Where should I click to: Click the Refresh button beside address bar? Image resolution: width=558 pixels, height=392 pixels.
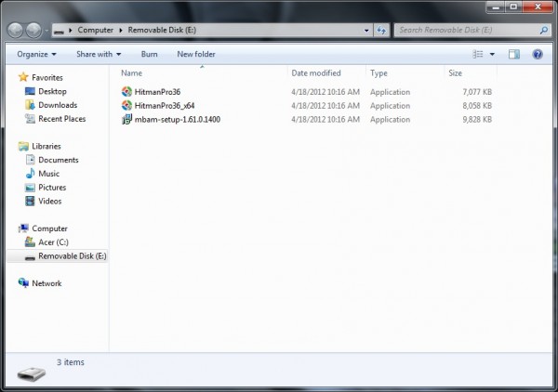click(x=381, y=31)
